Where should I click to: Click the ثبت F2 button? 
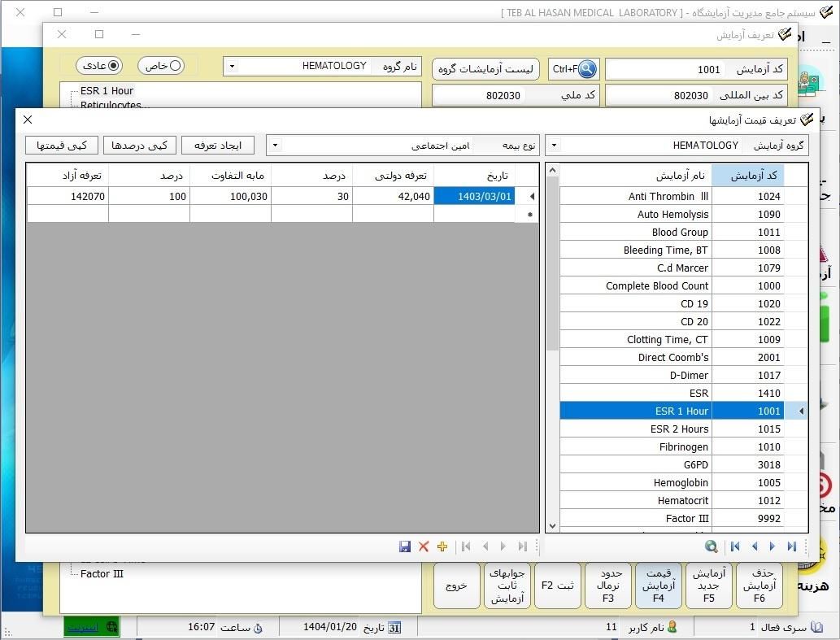[x=558, y=586]
